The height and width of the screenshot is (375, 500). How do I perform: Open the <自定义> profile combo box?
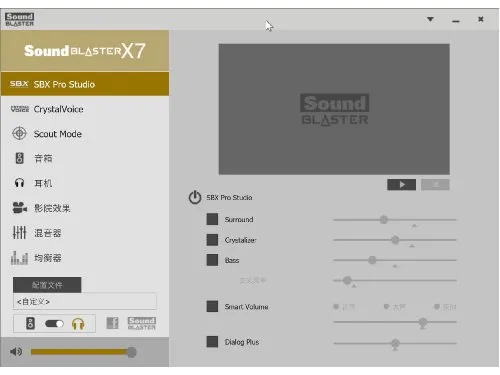pyautogui.click(x=85, y=301)
